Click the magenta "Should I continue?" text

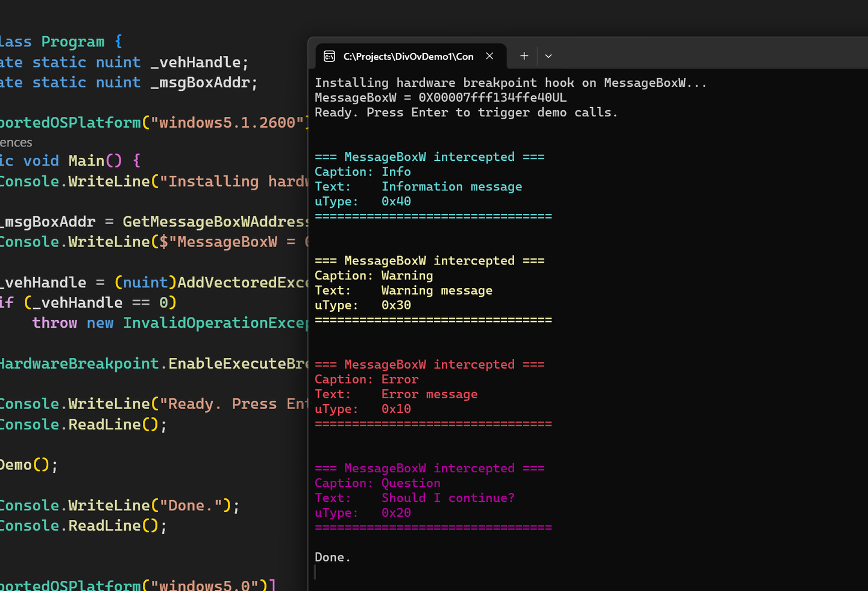click(x=448, y=498)
